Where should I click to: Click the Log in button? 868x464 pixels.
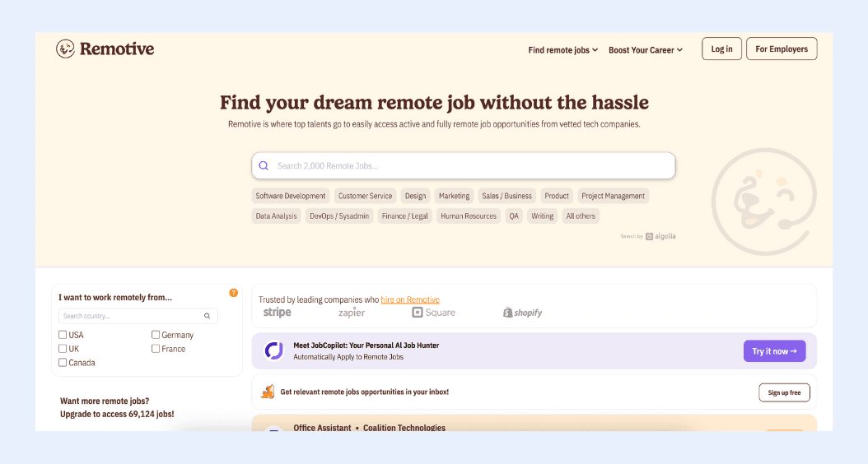721,49
